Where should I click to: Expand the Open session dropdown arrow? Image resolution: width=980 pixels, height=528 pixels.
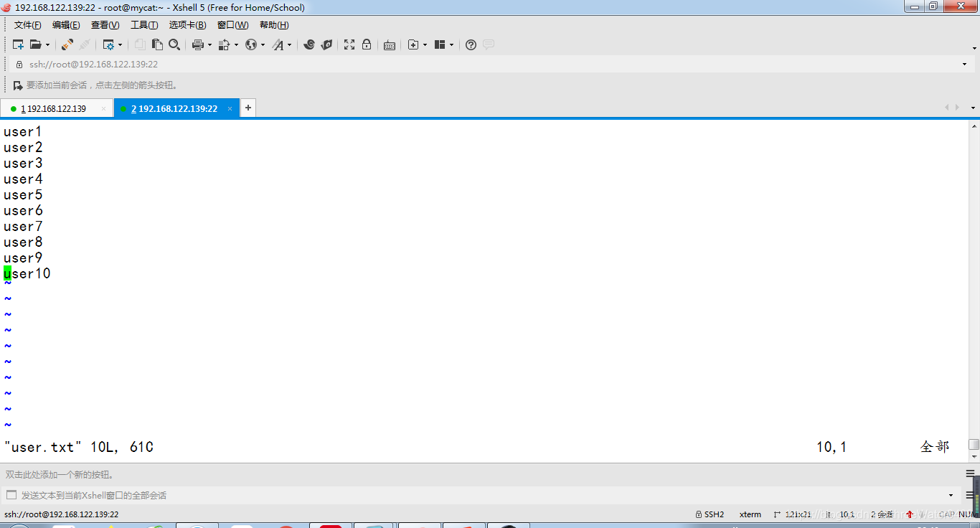[x=48, y=44]
